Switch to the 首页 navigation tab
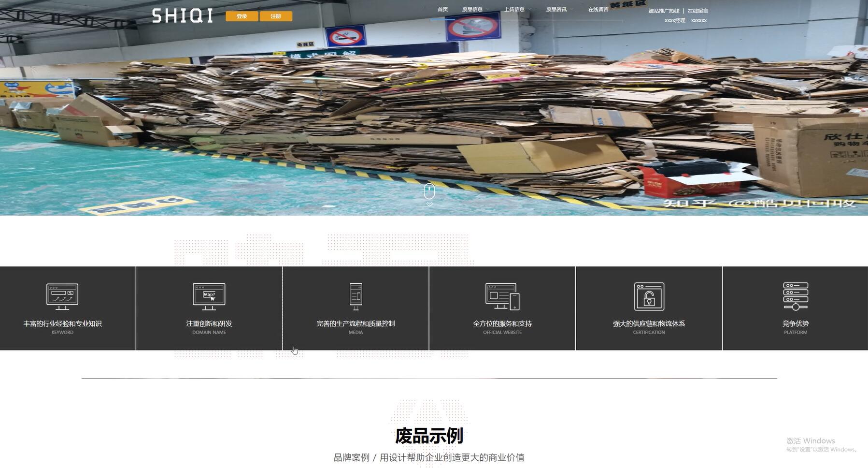The width and height of the screenshot is (868, 468). pyautogui.click(x=442, y=9)
